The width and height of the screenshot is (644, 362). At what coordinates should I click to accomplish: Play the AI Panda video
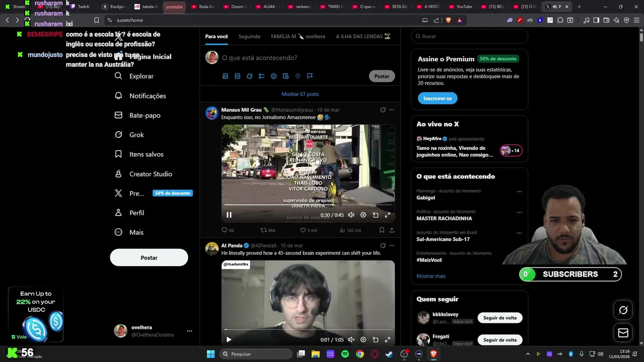(x=229, y=339)
